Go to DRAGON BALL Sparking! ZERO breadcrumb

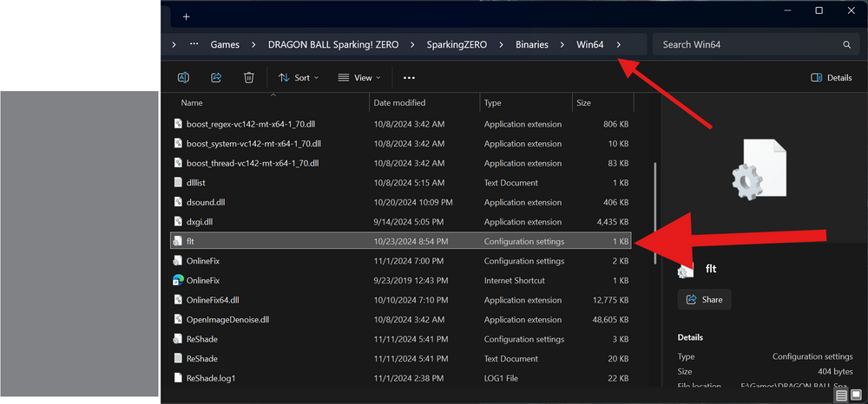[333, 45]
